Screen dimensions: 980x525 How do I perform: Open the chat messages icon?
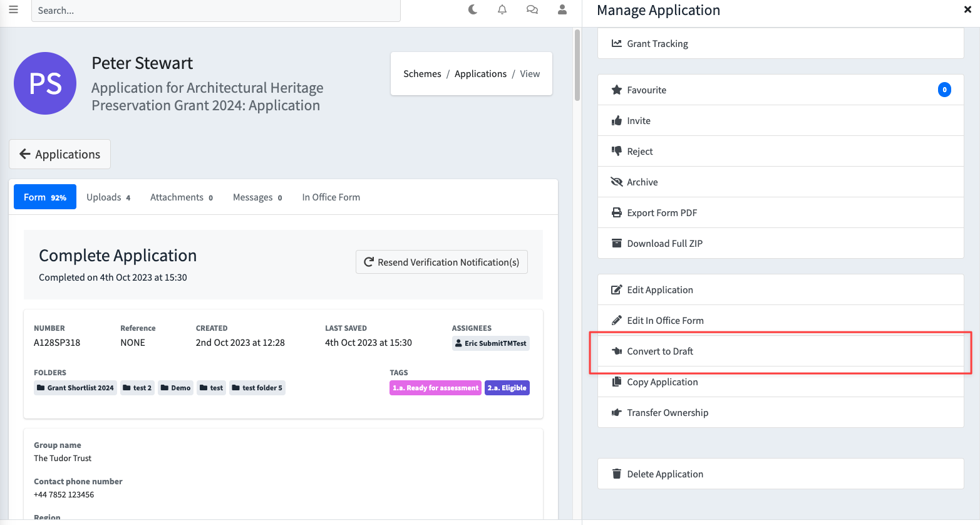pyautogui.click(x=532, y=10)
